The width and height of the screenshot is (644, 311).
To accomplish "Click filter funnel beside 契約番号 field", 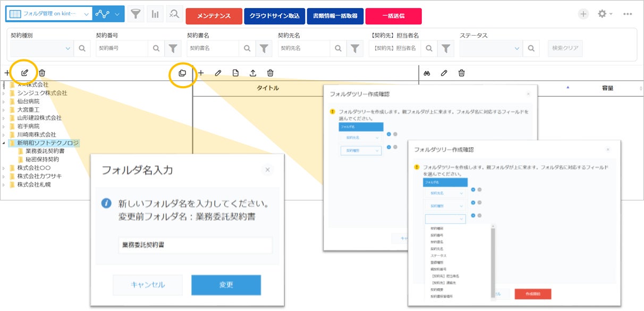I will 173,48.
